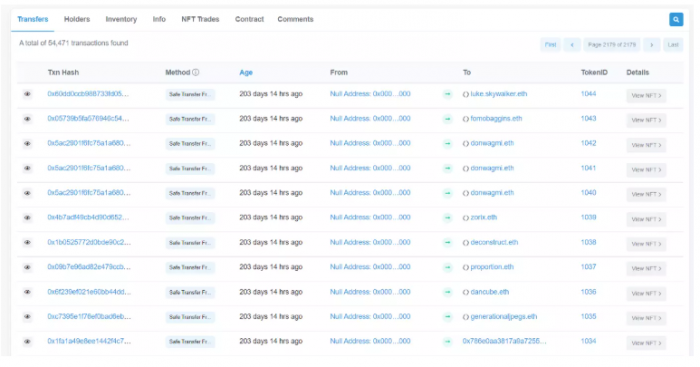
Task: Open the fomobaggins.eth address link
Action: click(496, 119)
